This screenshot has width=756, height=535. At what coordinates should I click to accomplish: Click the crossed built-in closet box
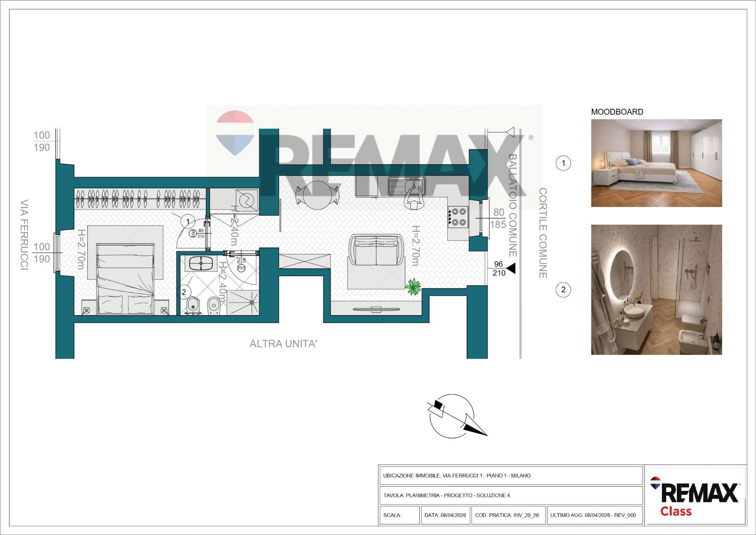304,261
